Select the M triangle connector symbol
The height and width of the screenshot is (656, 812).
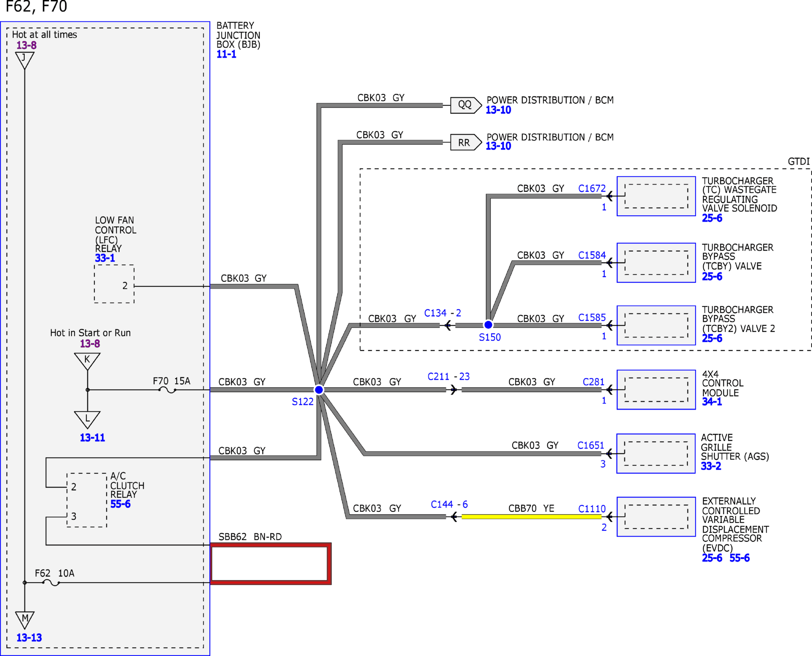click(x=25, y=620)
